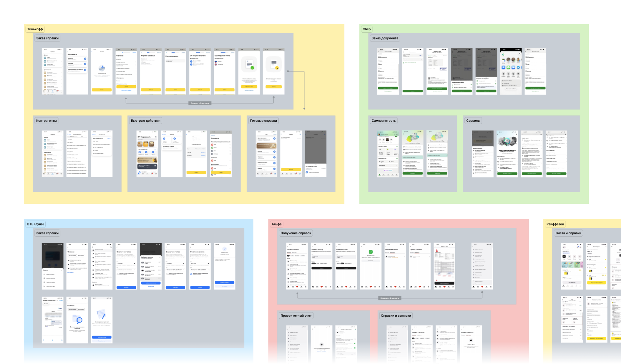This screenshot has width=621, height=364.
Task: Click document with pen icon in ВТБ frame
Action: (102, 314)
